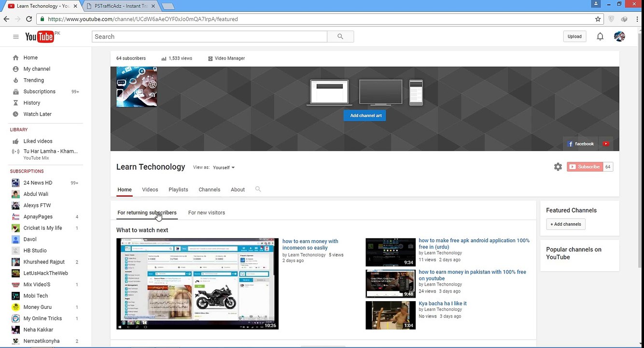Click the Upload button
The image size is (644, 348).
[574, 37]
